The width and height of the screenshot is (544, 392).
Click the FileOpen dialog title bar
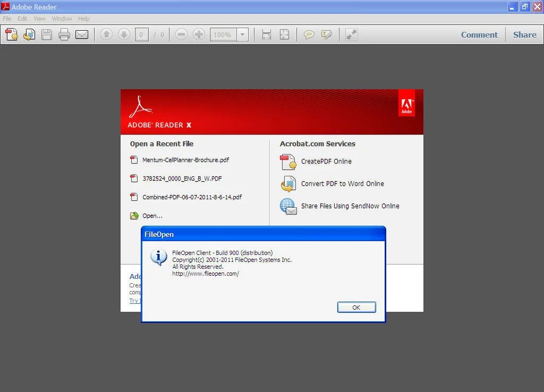[263, 234]
